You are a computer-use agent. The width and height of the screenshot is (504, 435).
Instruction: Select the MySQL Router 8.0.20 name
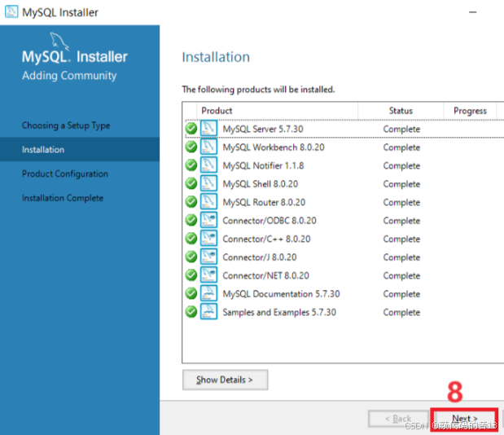tap(264, 202)
